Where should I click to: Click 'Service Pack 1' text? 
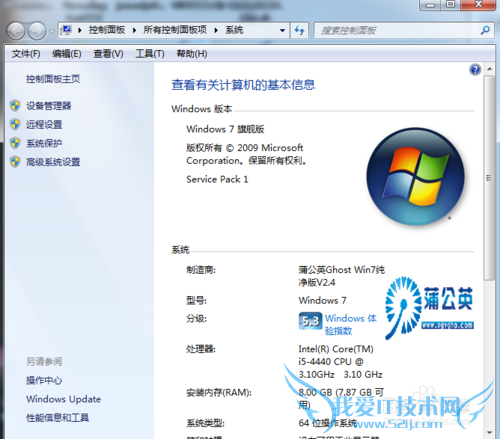click(x=217, y=179)
